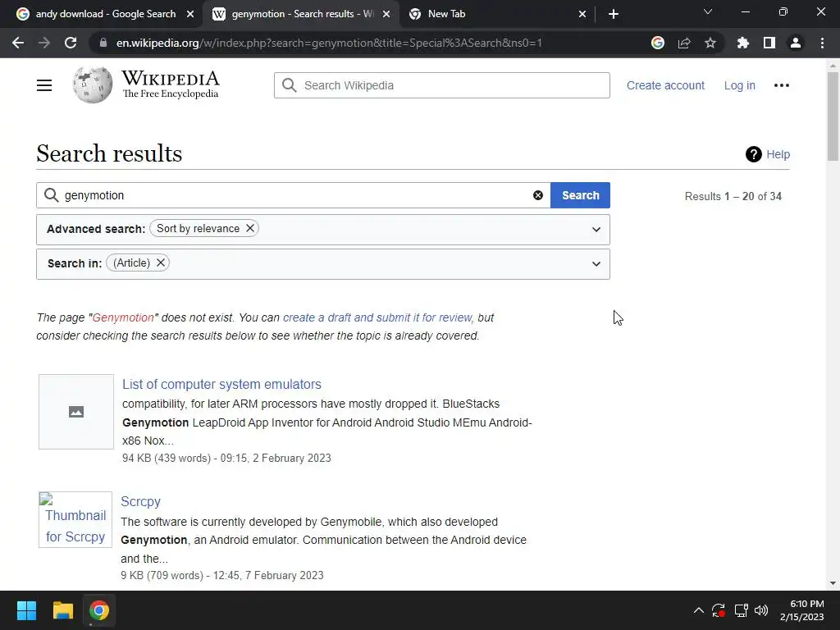The width and height of the screenshot is (840, 630).
Task: Toggle the Chrome side panel
Action: tap(769, 43)
